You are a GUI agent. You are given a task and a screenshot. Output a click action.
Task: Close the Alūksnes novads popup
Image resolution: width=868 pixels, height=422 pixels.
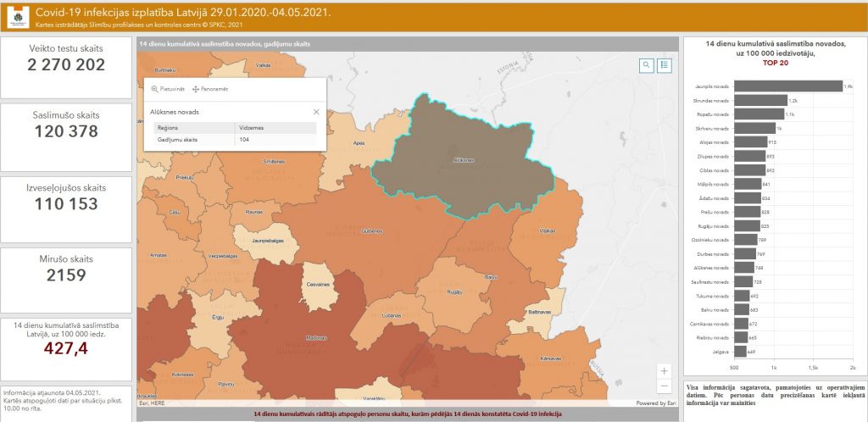point(316,112)
